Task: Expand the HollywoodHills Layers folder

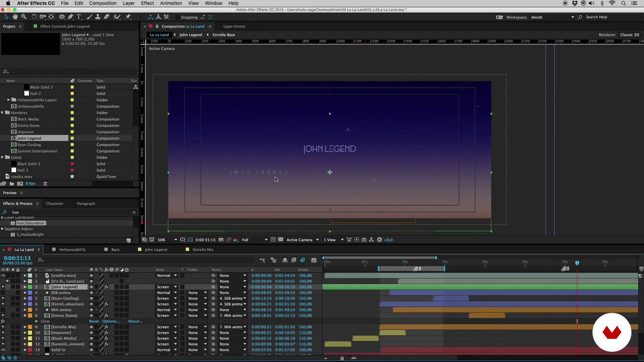Action: 9,100
